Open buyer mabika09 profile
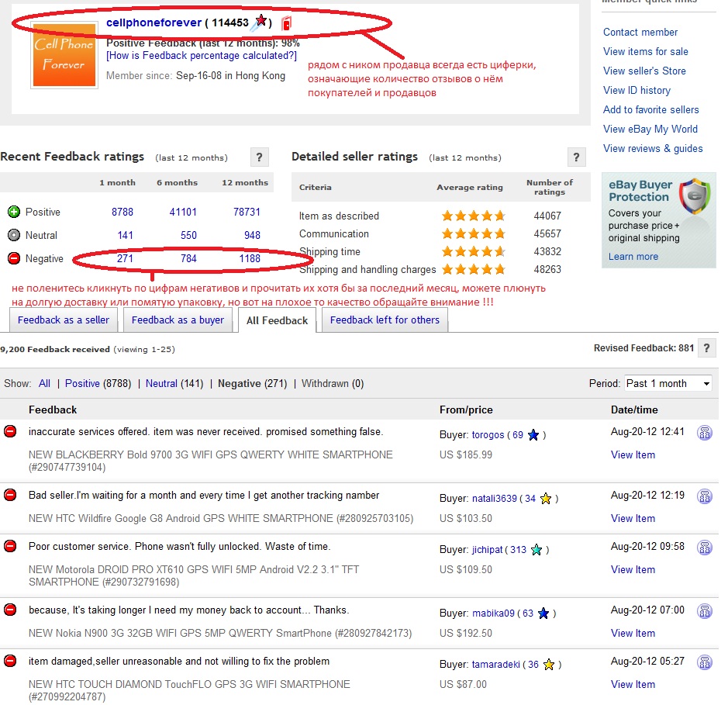Viewport: 728px width, 705px height. point(494,613)
